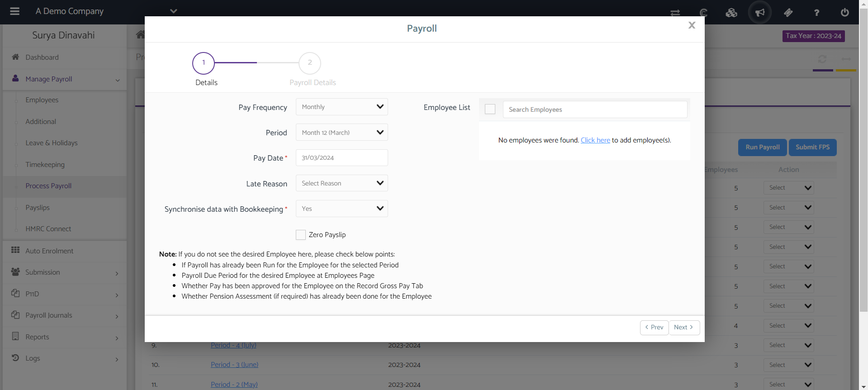The height and width of the screenshot is (390, 868).
Task: Open Period - 3 (June) link
Action: [x=234, y=365]
